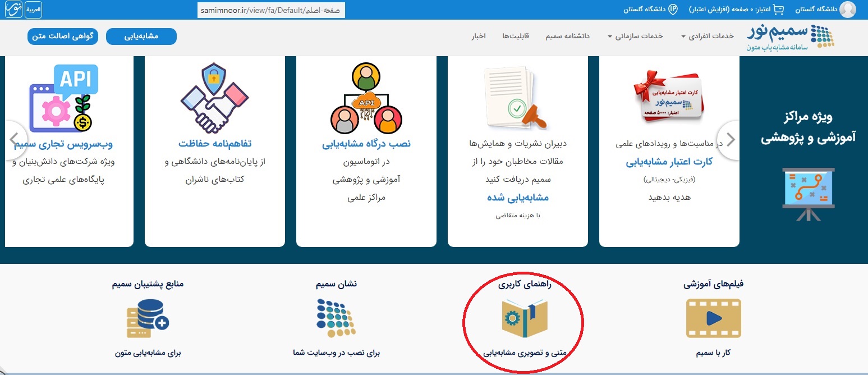Image resolution: width=868 pixels, height=375 pixels.
Task: Click ویژه مراکز آموزشی و پژوهشی heading
Action: click(808, 127)
